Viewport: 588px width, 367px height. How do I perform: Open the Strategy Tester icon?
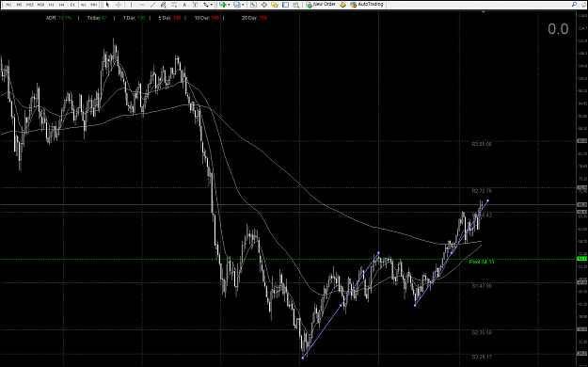click(x=295, y=5)
